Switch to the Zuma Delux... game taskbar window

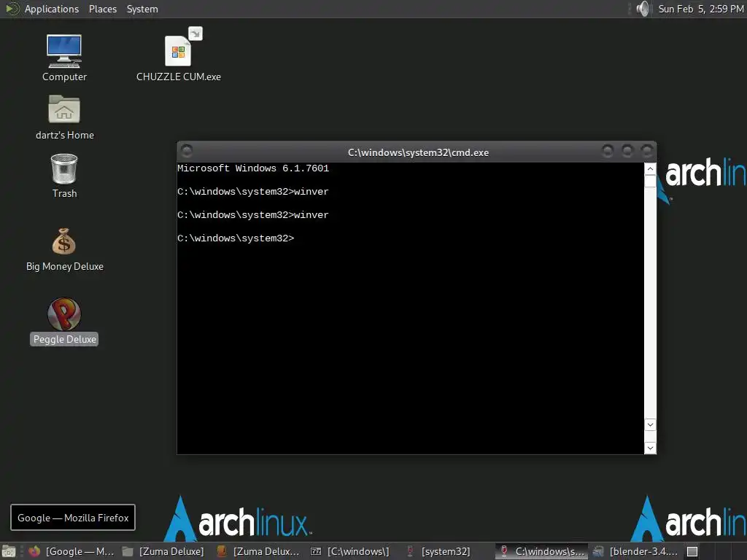(258, 551)
